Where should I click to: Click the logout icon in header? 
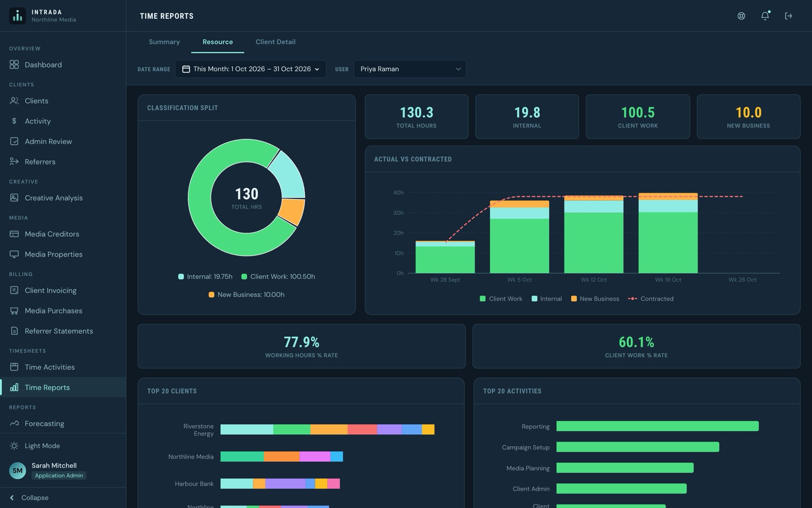(788, 16)
